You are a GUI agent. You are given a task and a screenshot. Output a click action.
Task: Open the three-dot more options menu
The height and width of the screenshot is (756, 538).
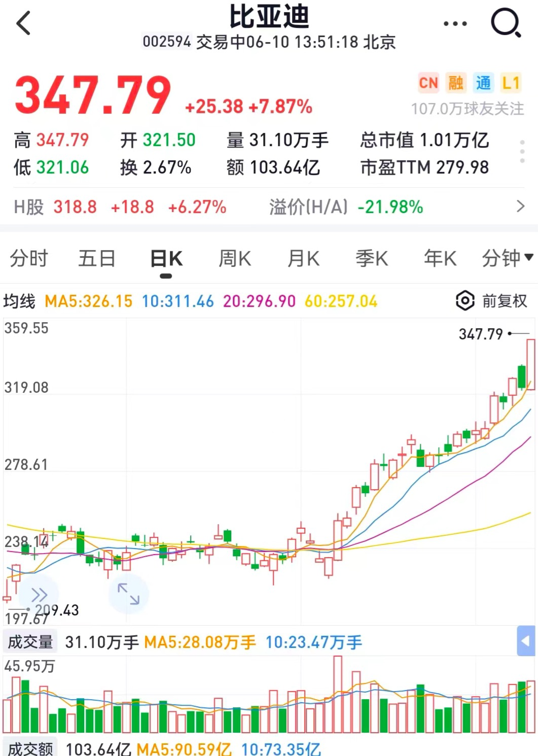point(455,23)
